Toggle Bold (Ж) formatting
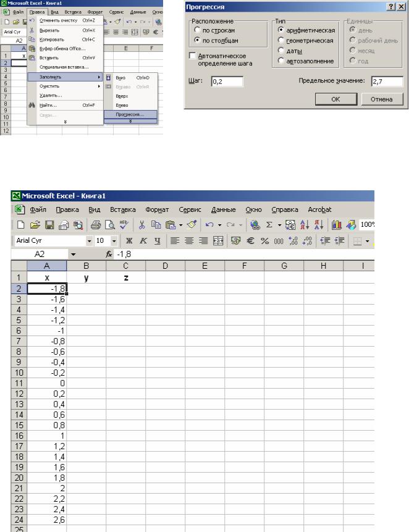The width and height of the screenshot is (409, 532). (x=129, y=241)
